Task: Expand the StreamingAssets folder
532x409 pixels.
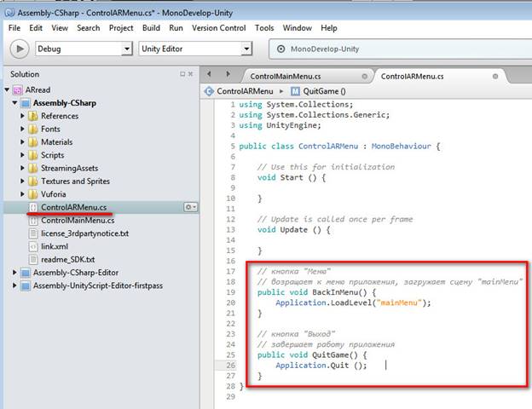Action: pyautogui.click(x=22, y=168)
